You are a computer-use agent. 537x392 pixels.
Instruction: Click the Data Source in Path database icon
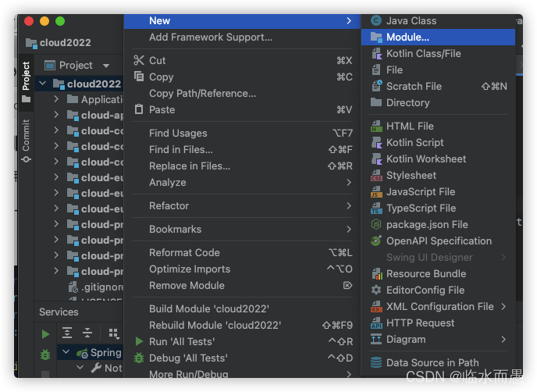376,362
